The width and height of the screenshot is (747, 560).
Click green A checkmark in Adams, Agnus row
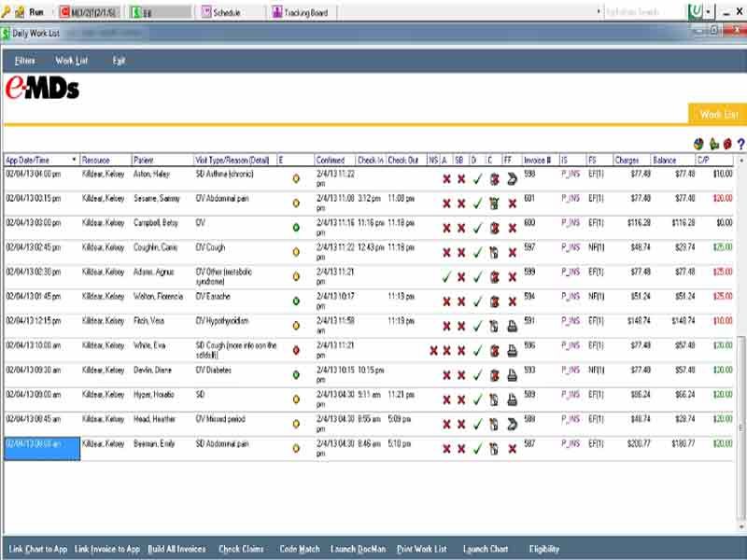click(446, 277)
